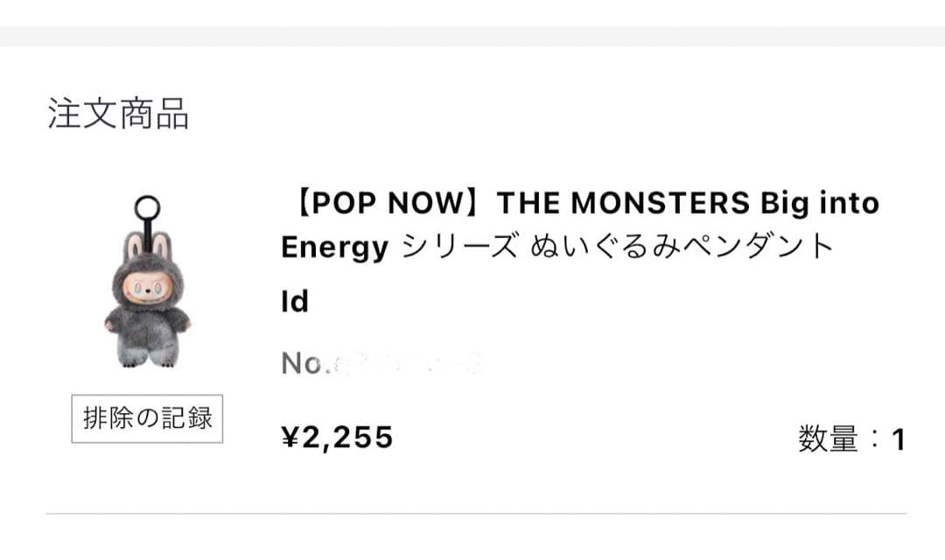945x560 pixels.
Task: Select the Id variant label
Action: [x=295, y=302]
